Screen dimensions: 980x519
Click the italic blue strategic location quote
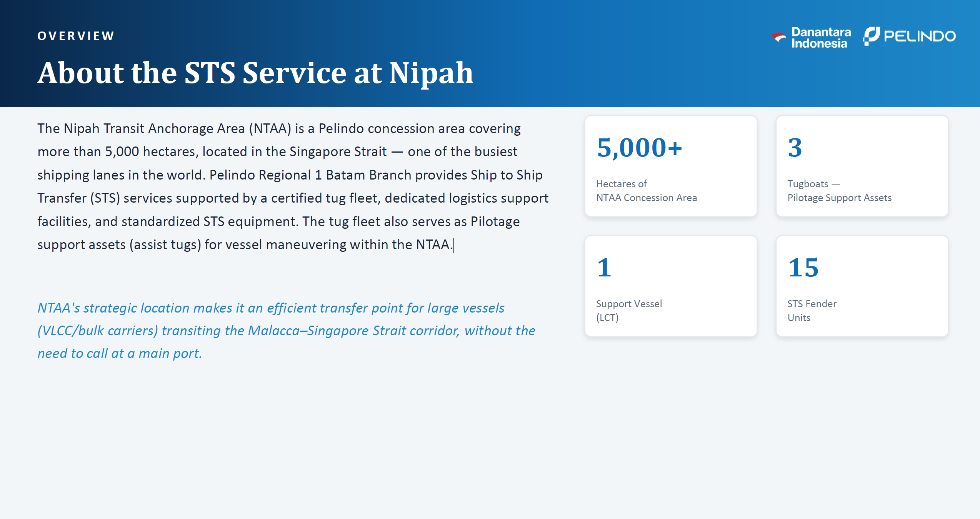pos(286,331)
